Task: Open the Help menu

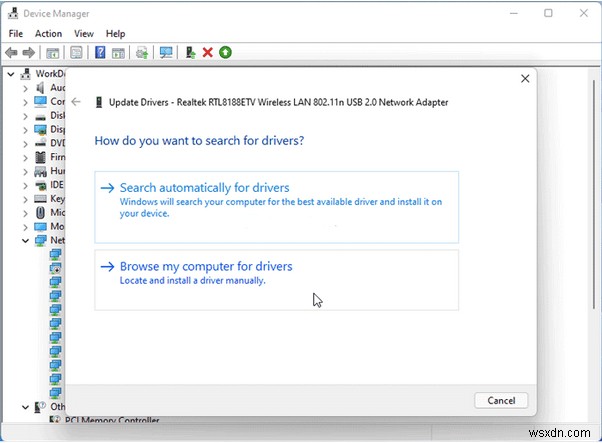Action: 116,34
